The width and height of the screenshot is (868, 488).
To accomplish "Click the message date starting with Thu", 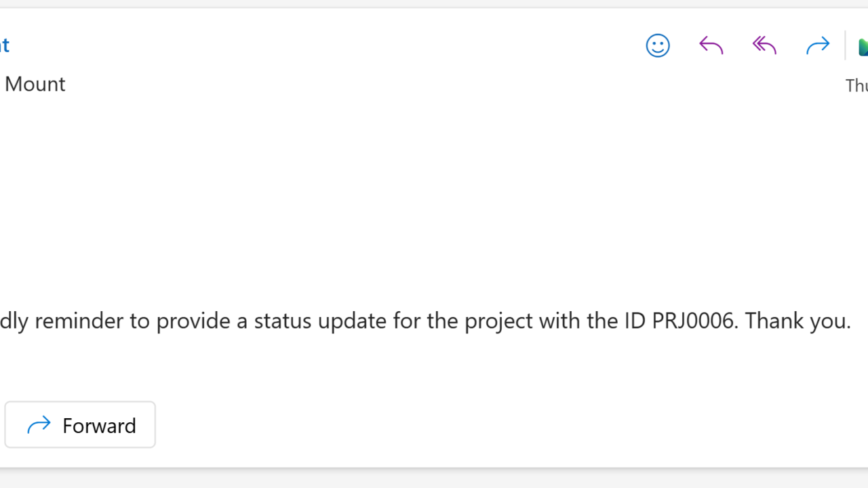I will [x=856, y=85].
